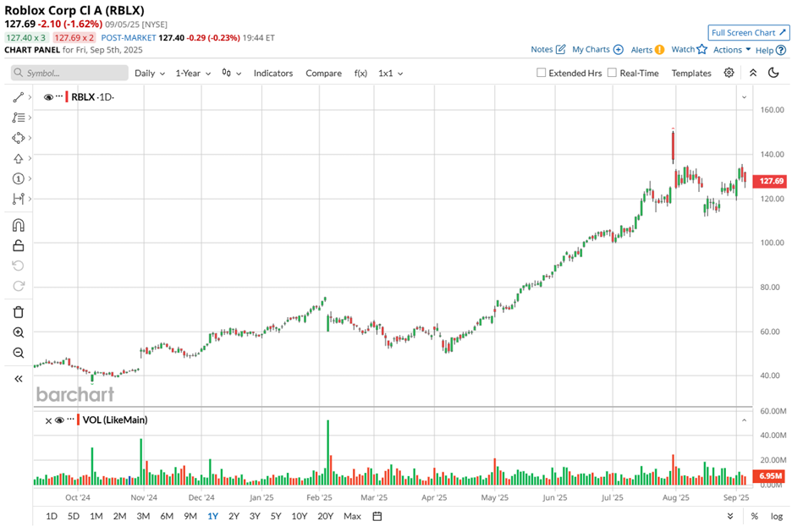Select the 20Y range tab
Viewport: 792px width, 532px height.
pos(325,516)
